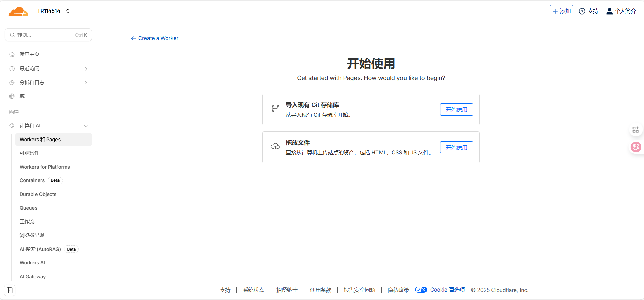This screenshot has height=300, width=644.
Task: Go back via Create a Worker link
Action: point(155,38)
